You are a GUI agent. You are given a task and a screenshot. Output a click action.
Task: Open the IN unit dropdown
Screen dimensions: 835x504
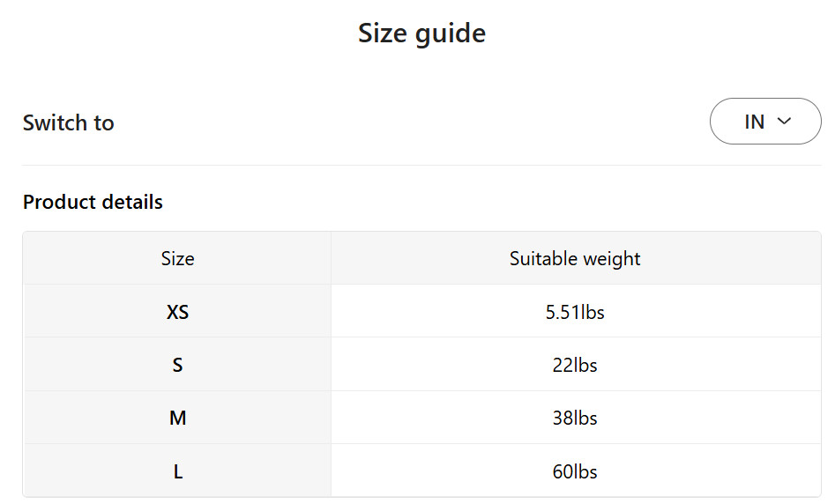point(764,122)
